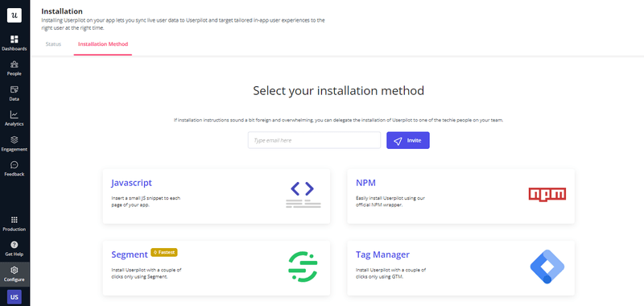Switch to the Status tab
644x306 pixels.
[x=53, y=44]
